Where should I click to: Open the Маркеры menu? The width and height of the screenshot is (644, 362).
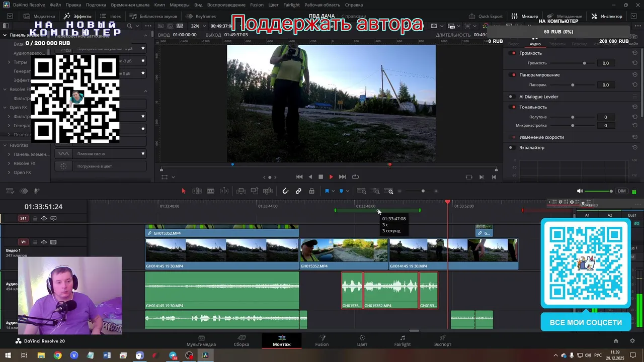(x=179, y=5)
